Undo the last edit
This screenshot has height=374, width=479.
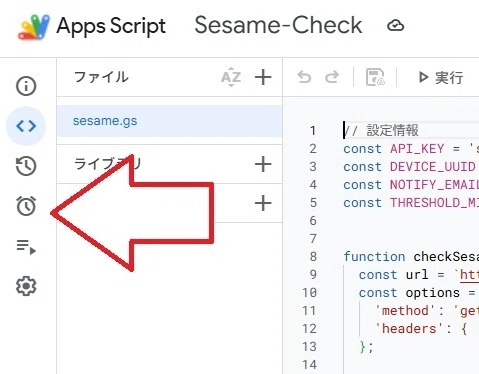click(x=304, y=77)
